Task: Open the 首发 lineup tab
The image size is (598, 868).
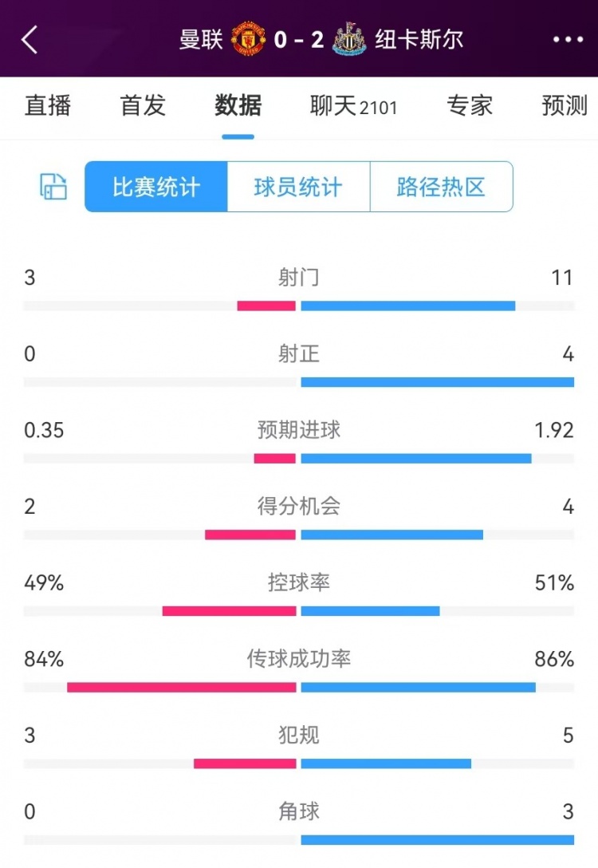Action: point(143,105)
